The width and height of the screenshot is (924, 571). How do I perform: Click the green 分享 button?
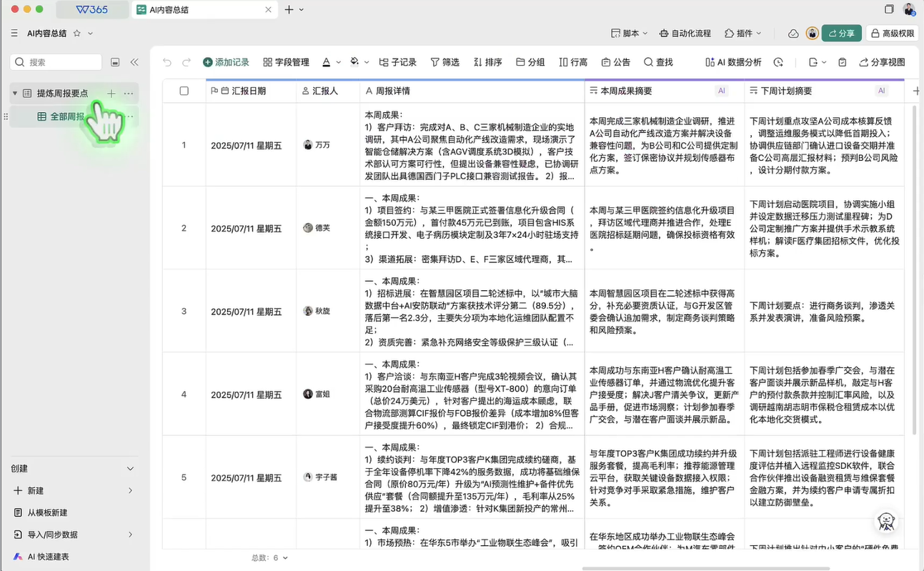841,33
